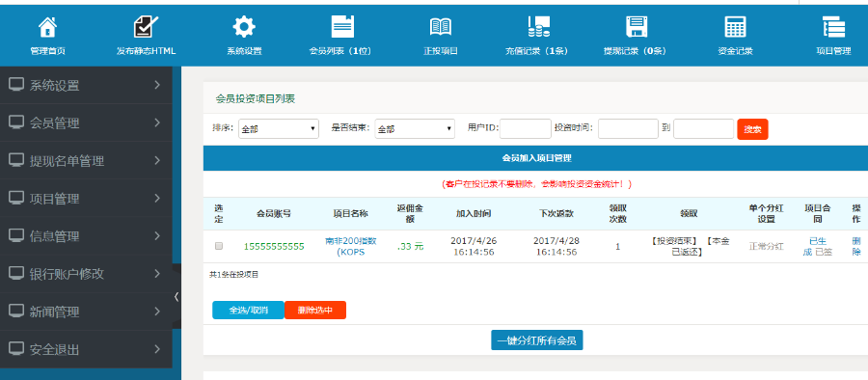The width and height of the screenshot is (868, 380).
Task: Expand 新闻管理 chevron
Action: pos(157,311)
